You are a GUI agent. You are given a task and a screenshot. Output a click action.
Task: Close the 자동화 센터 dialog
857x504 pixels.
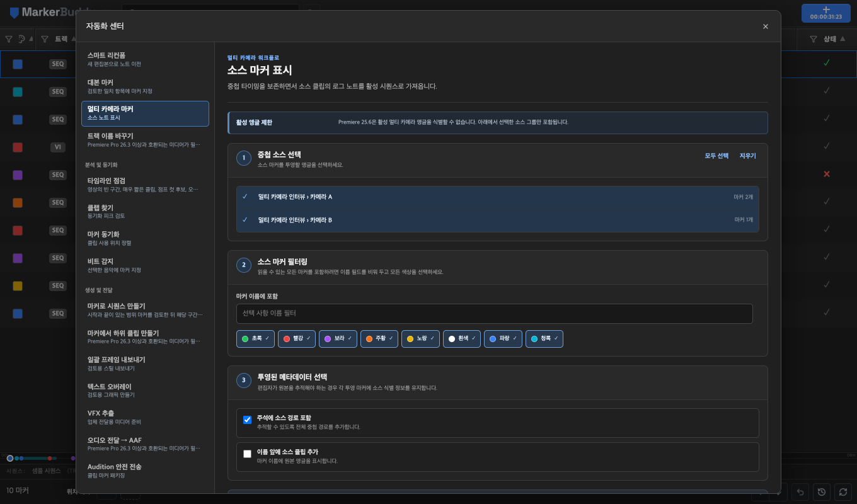click(766, 26)
